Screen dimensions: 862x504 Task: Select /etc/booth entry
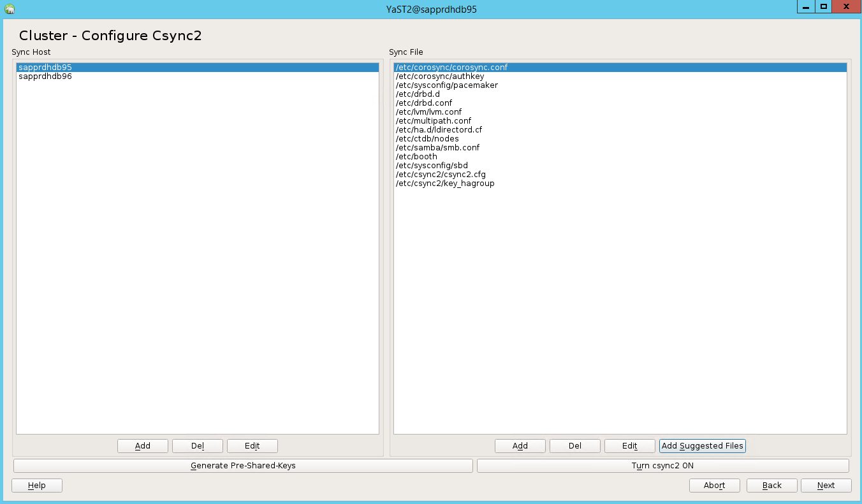click(620, 156)
